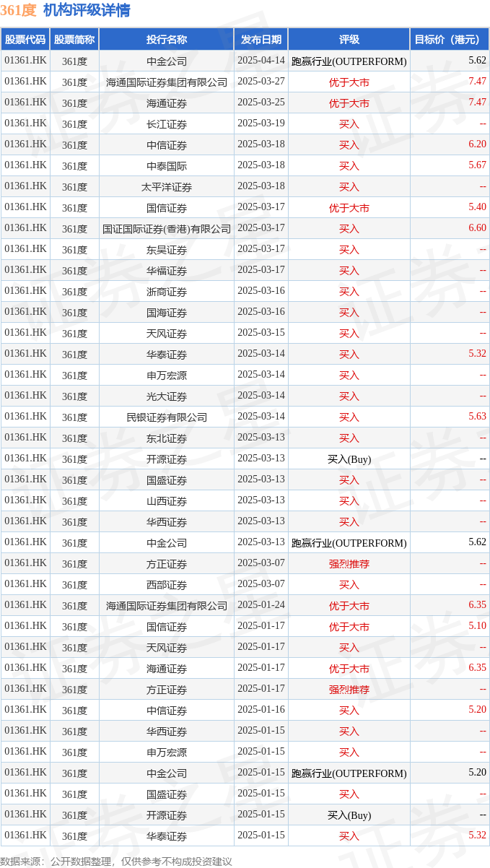
Task: Click target price 6.20
Action: point(477,144)
